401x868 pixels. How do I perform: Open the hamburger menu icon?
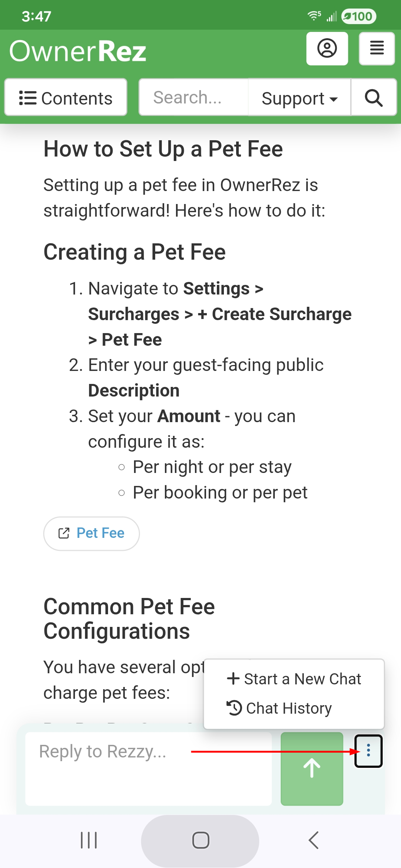point(376,49)
